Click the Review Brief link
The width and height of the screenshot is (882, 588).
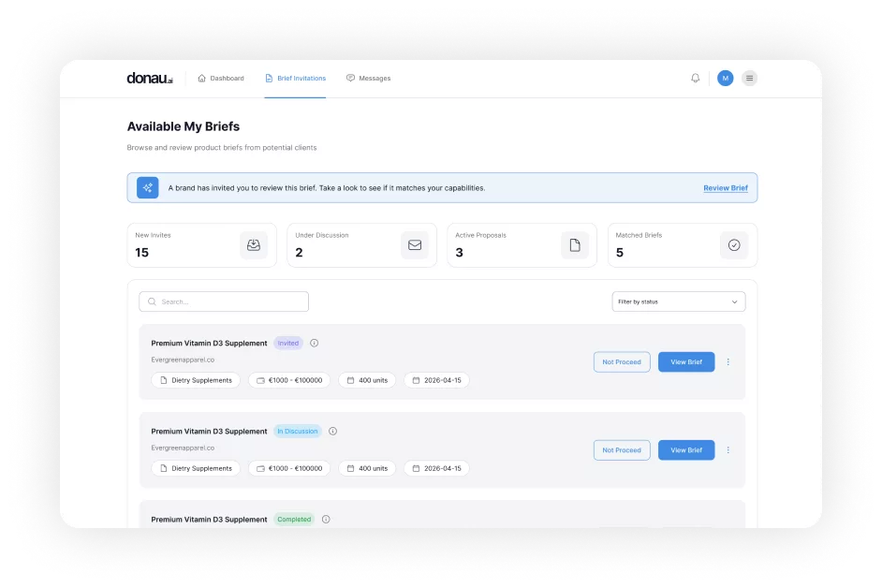[x=725, y=187]
